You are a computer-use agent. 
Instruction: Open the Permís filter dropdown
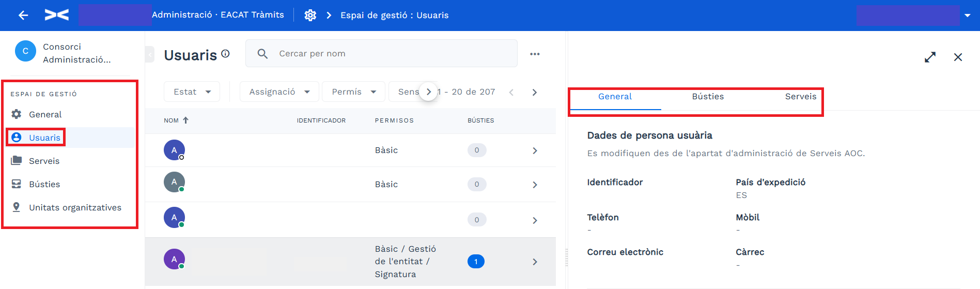tap(353, 92)
